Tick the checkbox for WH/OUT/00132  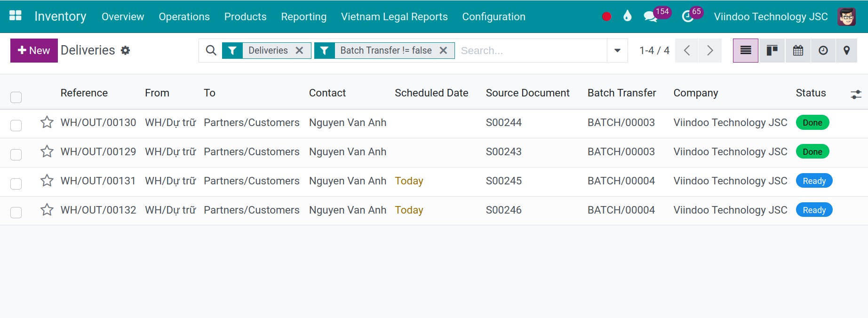pos(16,213)
